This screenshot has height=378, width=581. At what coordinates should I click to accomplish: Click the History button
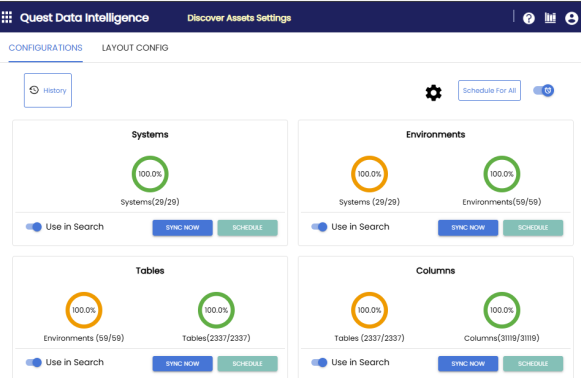pos(48,90)
